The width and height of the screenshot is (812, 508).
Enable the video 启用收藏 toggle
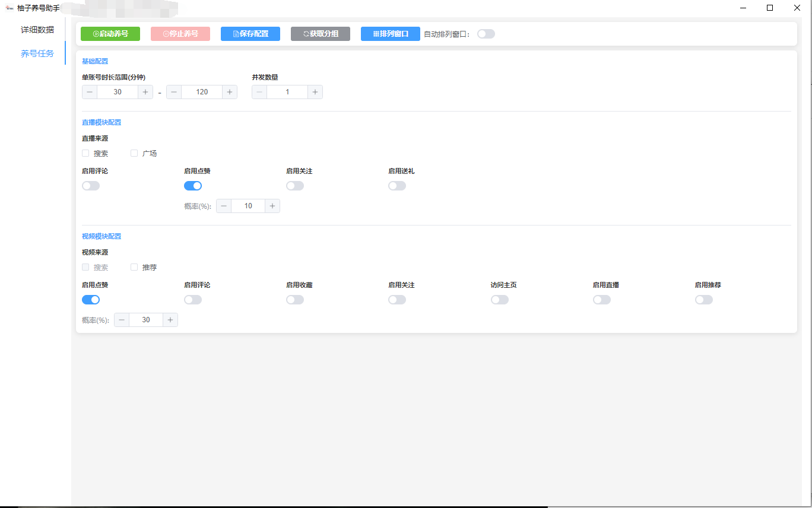tap(295, 300)
